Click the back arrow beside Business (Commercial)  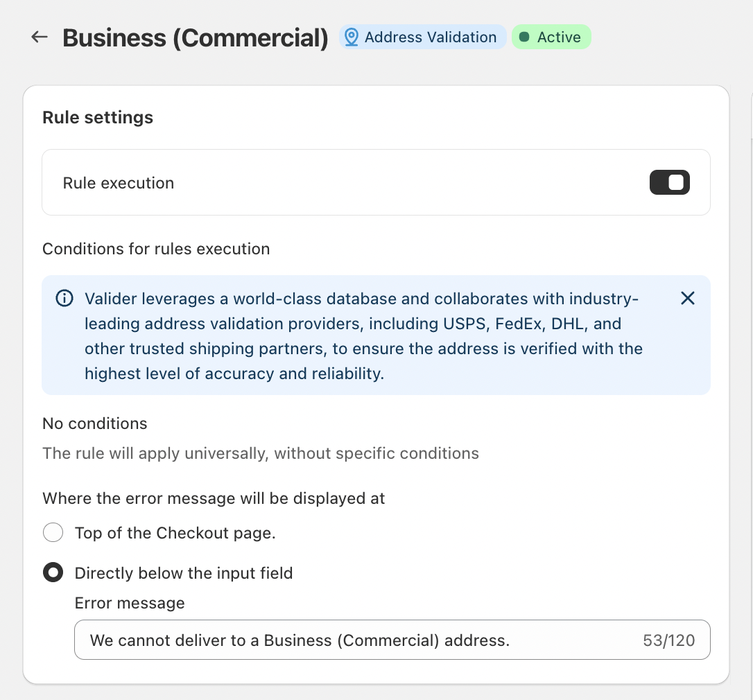[40, 37]
